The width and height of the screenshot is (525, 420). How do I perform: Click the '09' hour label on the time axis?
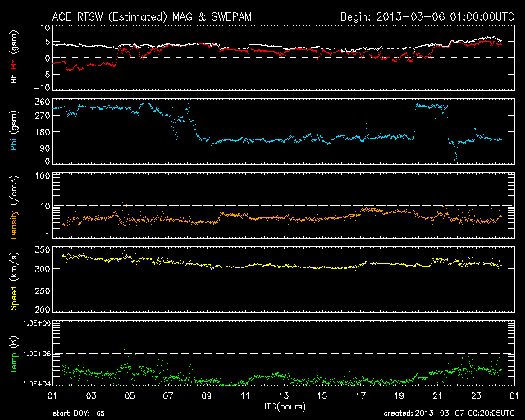(x=207, y=395)
